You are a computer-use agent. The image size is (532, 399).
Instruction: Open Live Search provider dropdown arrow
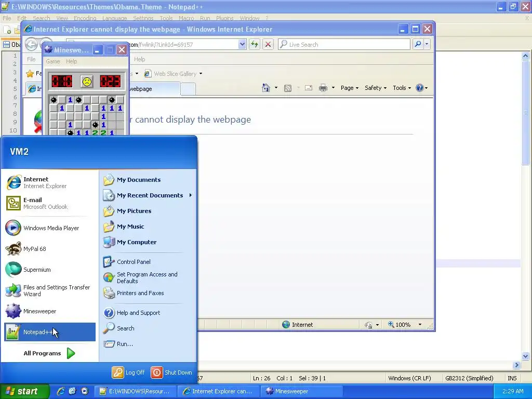(x=427, y=44)
